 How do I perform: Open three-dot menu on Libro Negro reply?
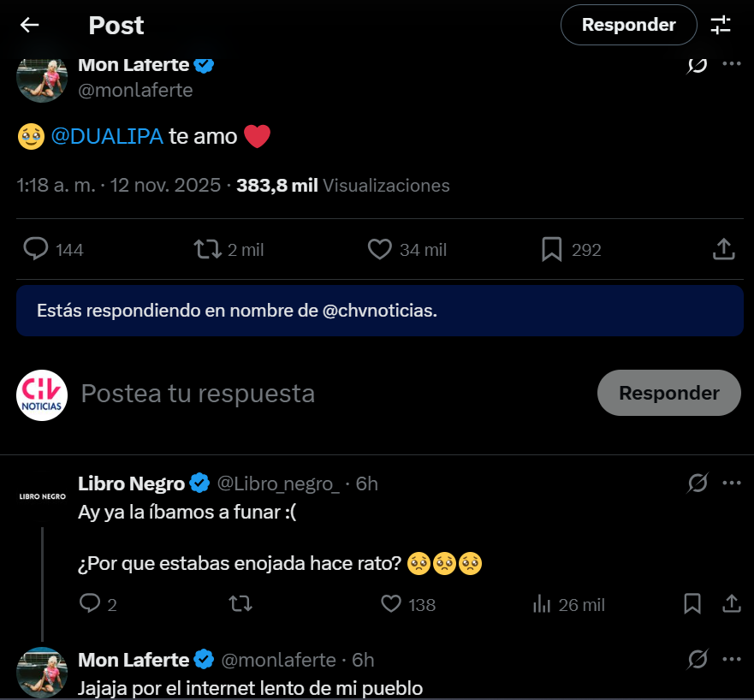click(x=731, y=483)
